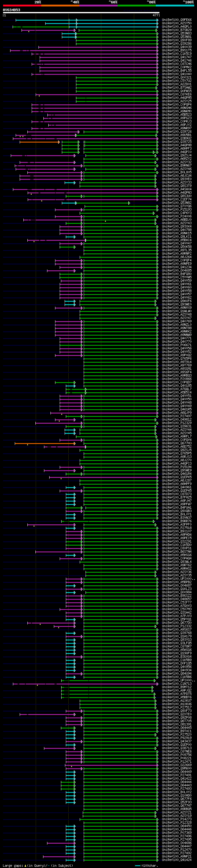The image size is (197, 868).
Task: Select hit label UniRef100_B9S1T5
Action: click(177, 50)
